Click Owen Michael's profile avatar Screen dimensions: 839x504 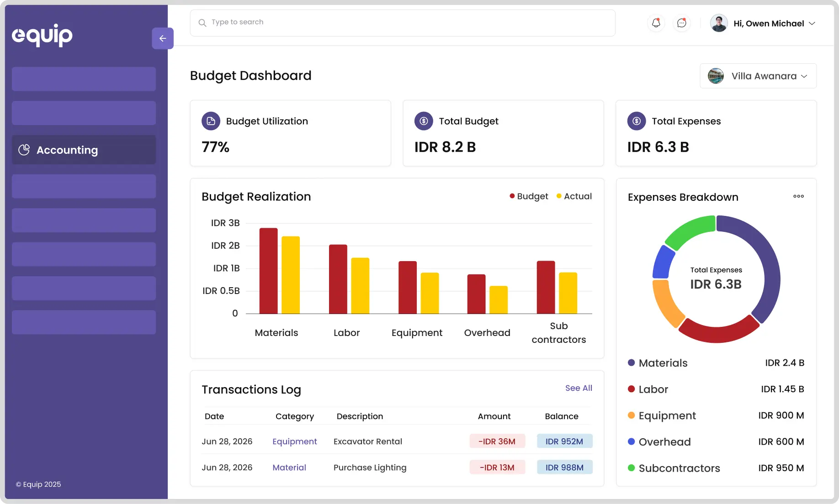click(x=719, y=23)
